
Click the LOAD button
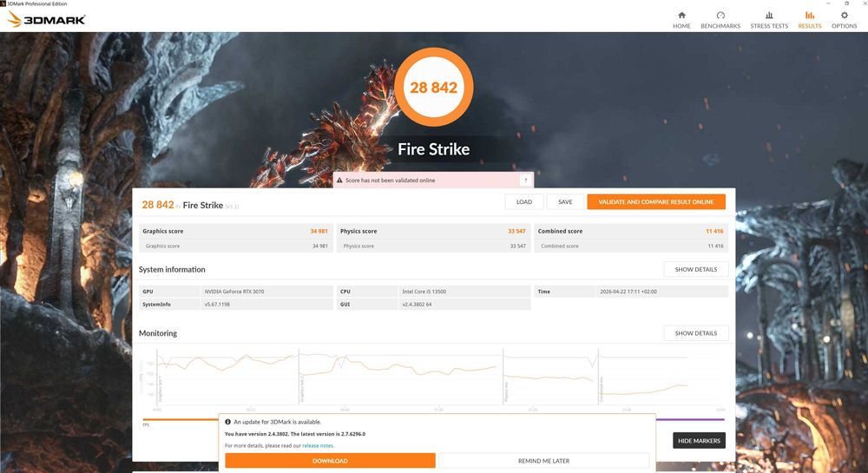[x=524, y=202]
